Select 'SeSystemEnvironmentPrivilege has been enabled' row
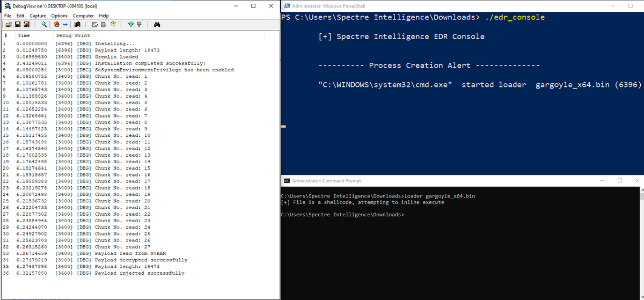Screen dimensions: 644x300 [x=140, y=70]
